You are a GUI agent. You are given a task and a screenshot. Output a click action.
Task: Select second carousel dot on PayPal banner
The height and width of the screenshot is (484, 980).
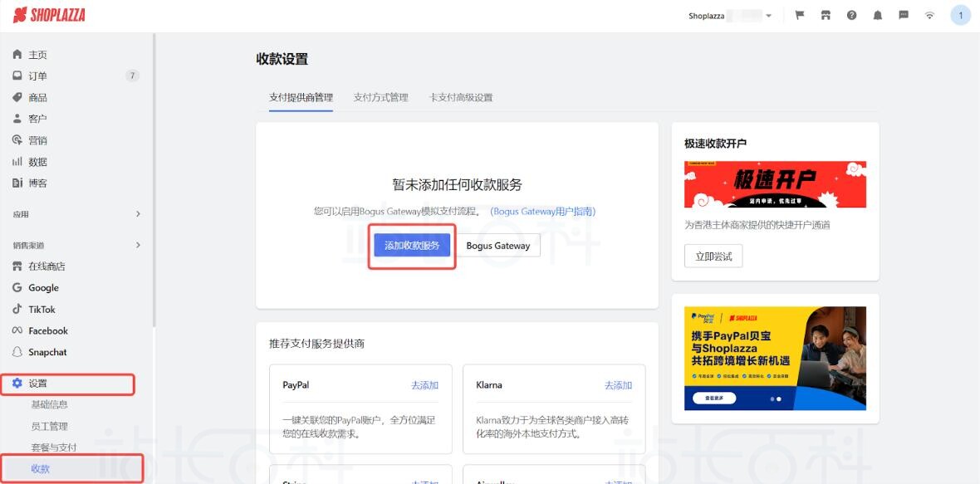point(779,398)
